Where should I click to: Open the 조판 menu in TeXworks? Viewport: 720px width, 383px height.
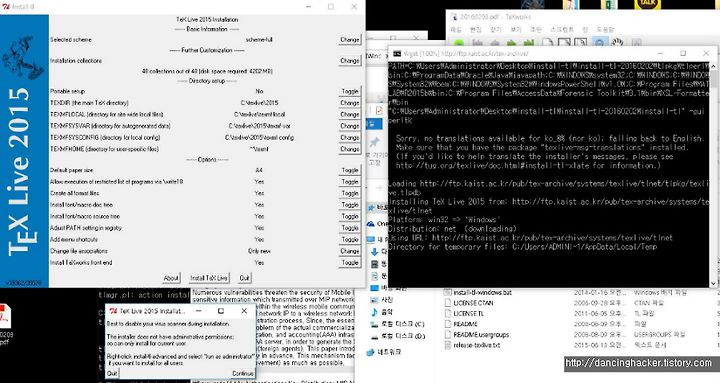536,29
